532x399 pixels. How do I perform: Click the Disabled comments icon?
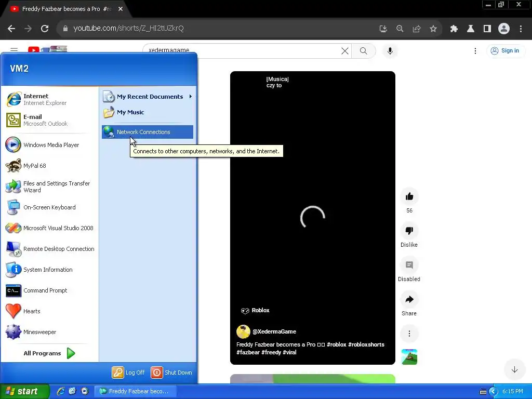coord(409,265)
